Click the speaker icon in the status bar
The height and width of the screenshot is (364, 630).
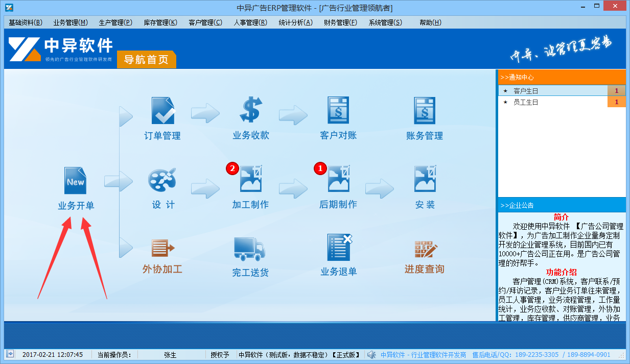click(x=371, y=355)
